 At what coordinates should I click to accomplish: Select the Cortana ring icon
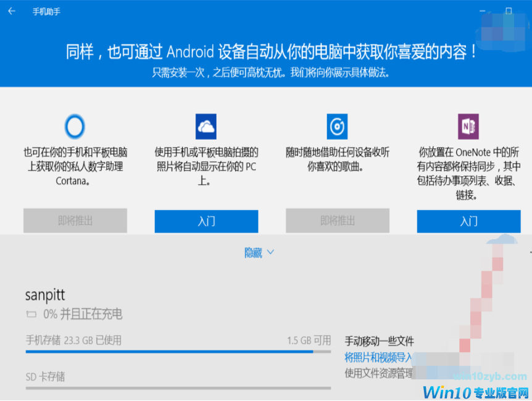click(74, 126)
